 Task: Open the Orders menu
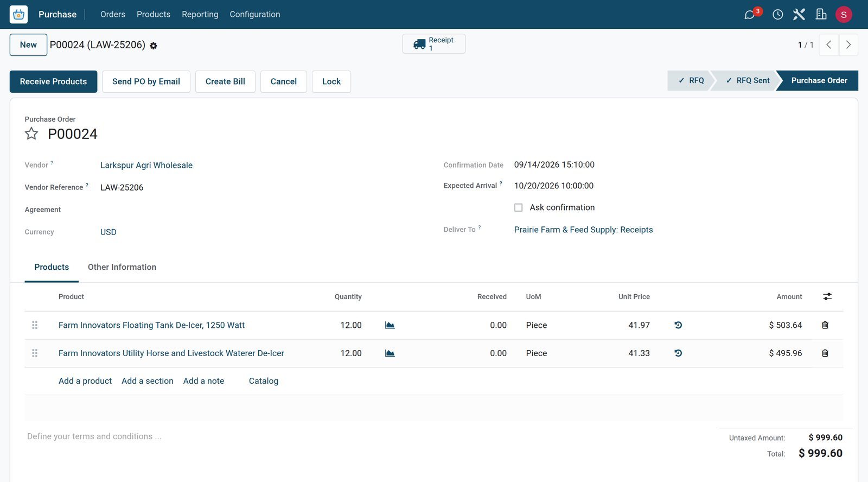(x=113, y=15)
